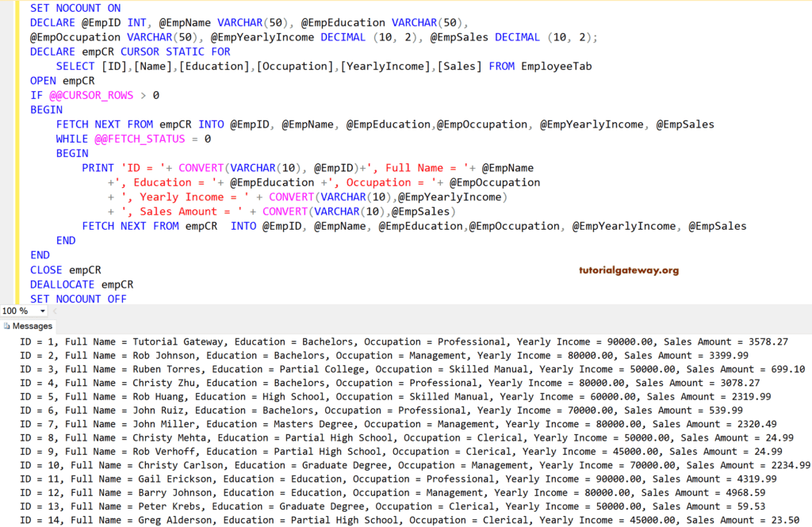Click the FETCH NEXT FROM empCR line
The height and width of the screenshot is (527, 812).
click(127, 124)
